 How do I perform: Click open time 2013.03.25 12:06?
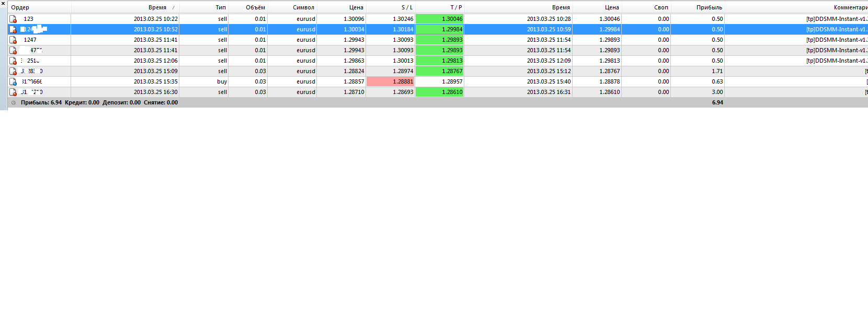(x=156, y=61)
